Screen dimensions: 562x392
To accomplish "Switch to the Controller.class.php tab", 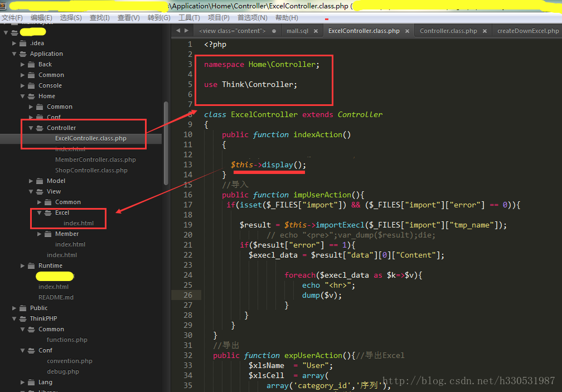I will pos(448,31).
